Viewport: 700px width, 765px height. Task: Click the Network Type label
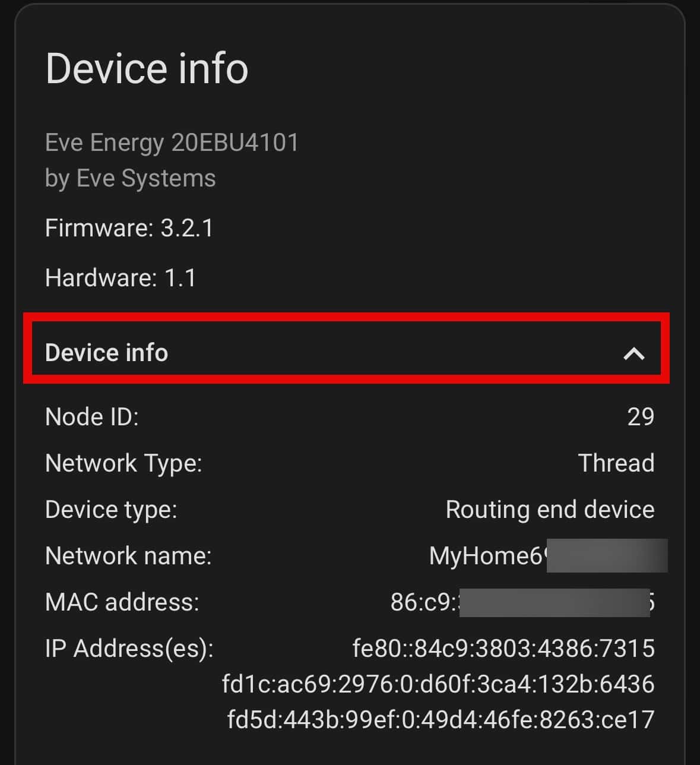coord(123,463)
